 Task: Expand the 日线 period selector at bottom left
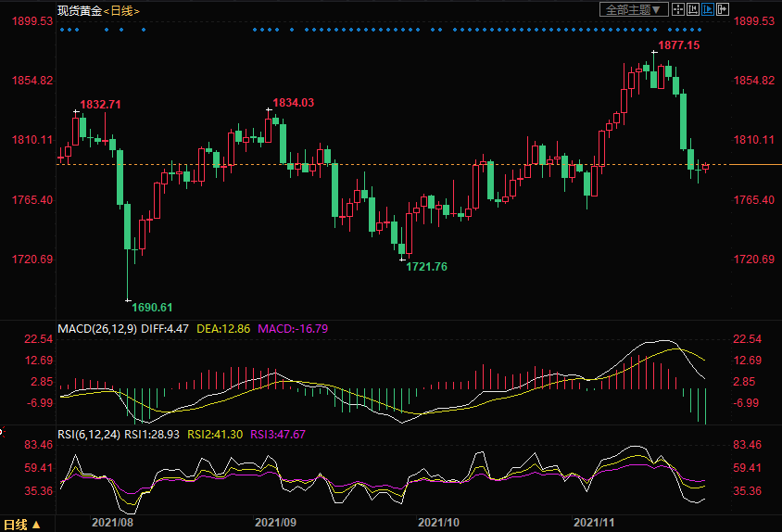pyautogui.click(x=22, y=524)
